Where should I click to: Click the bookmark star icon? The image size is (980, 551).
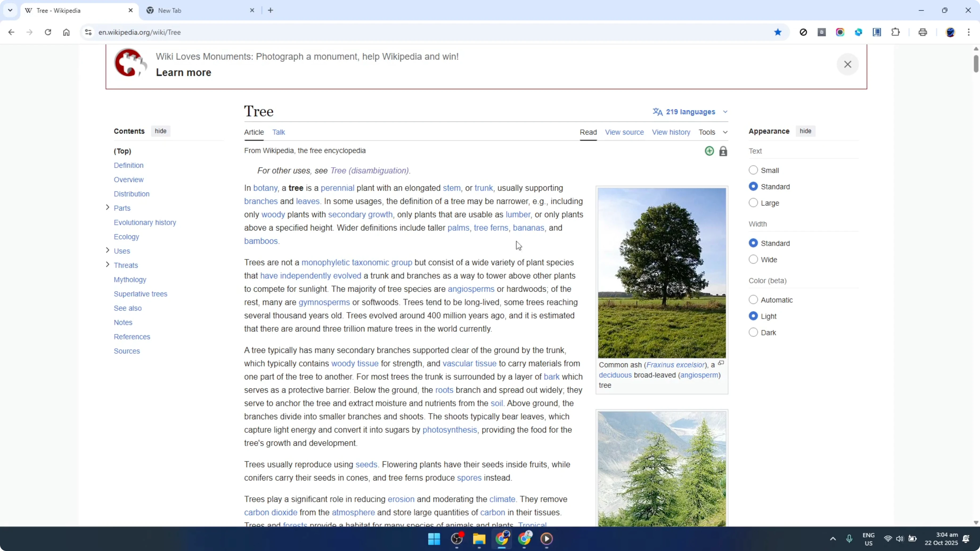click(x=778, y=32)
